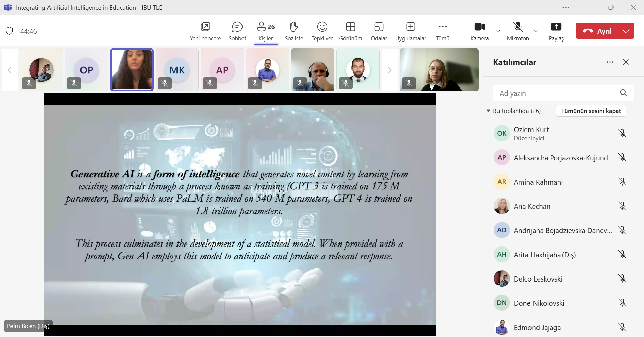This screenshot has height=337, width=644.
Task: Mute everyone with Tümünün sesini kapat
Action: (591, 111)
